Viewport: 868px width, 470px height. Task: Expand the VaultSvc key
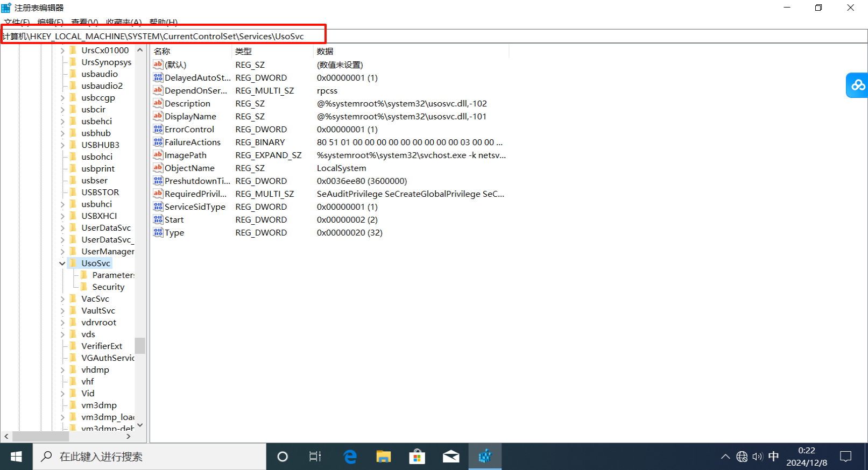62,310
